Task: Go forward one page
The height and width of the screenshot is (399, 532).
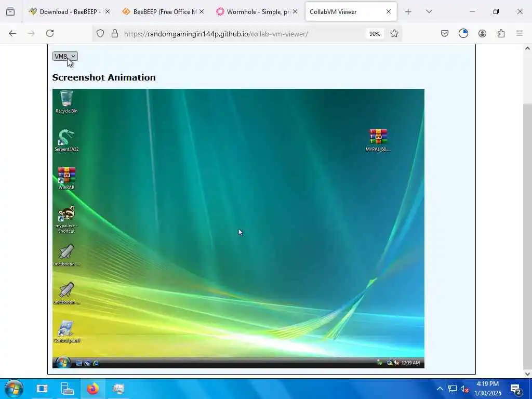Action: click(31, 33)
